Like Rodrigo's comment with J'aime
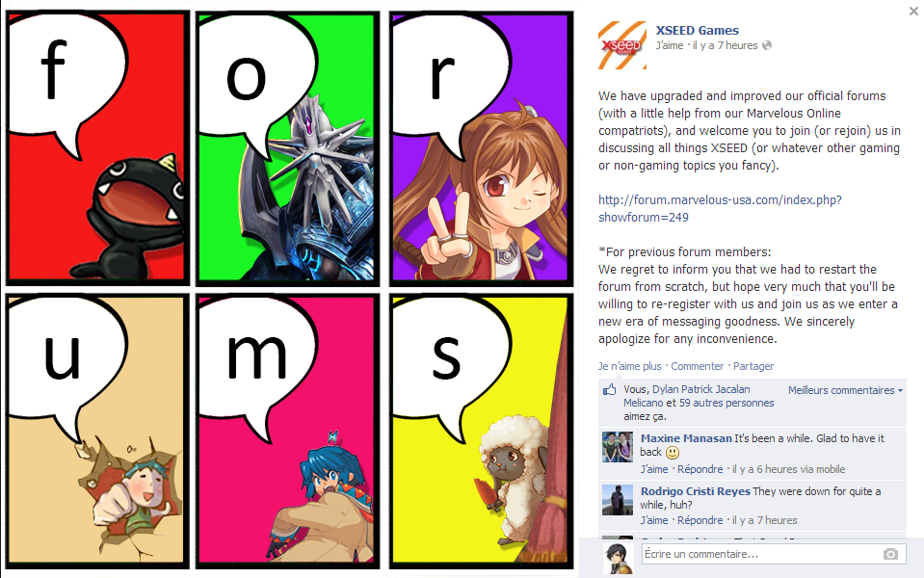The width and height of the screenshot is (924, 578). point(654,520)
